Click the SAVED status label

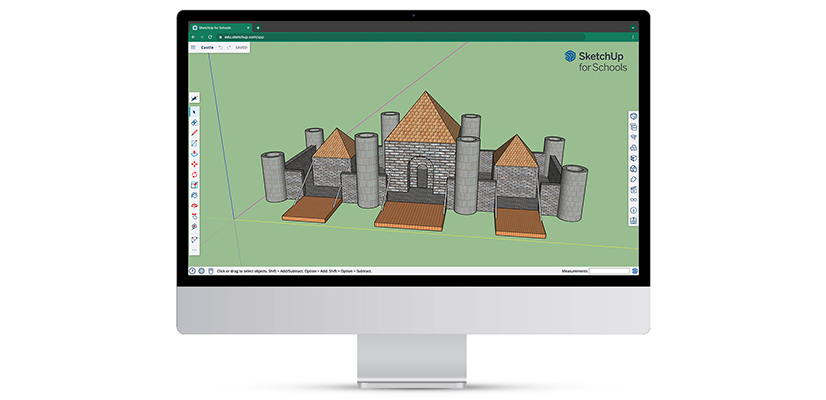pyautogui.click(x=241, y=47)
